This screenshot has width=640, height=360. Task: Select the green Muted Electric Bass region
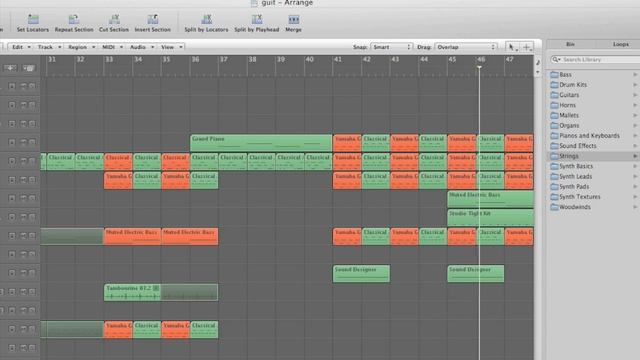pos(491,199)
